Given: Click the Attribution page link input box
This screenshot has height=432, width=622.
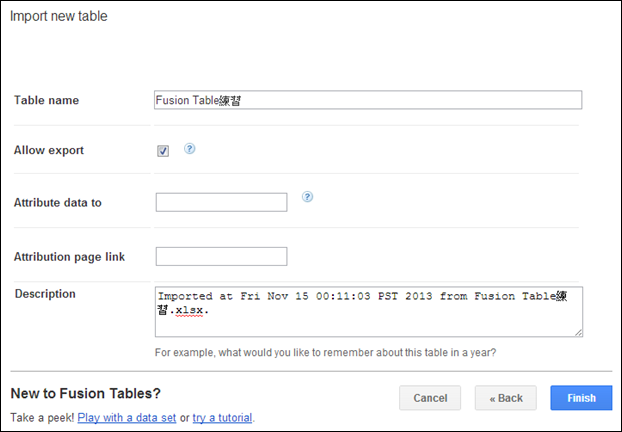Looking at the screenshot, I should click(221, 257).
